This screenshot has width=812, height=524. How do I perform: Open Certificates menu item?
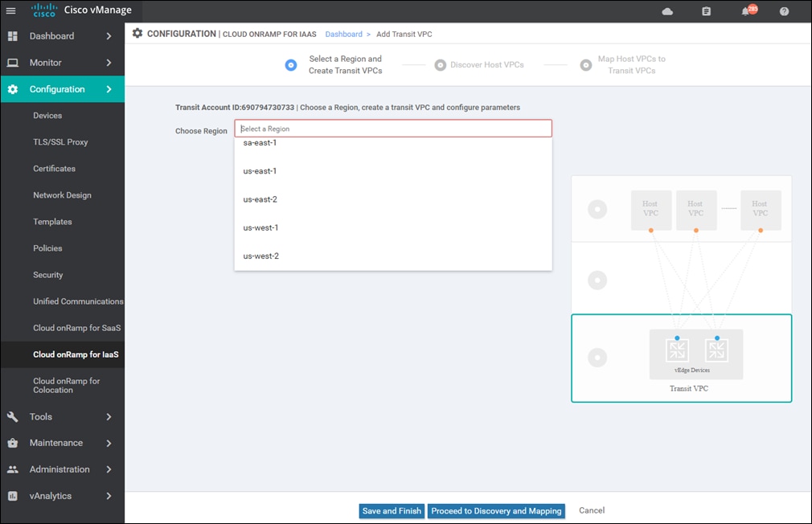click(x=55, y=168)
